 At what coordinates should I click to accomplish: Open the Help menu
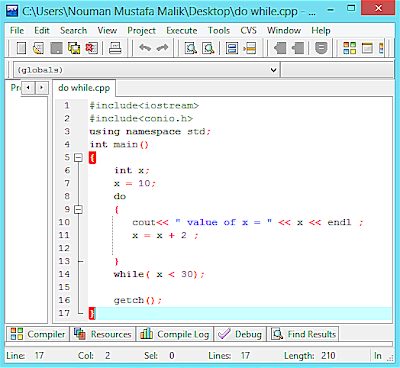tap(321, 30)
